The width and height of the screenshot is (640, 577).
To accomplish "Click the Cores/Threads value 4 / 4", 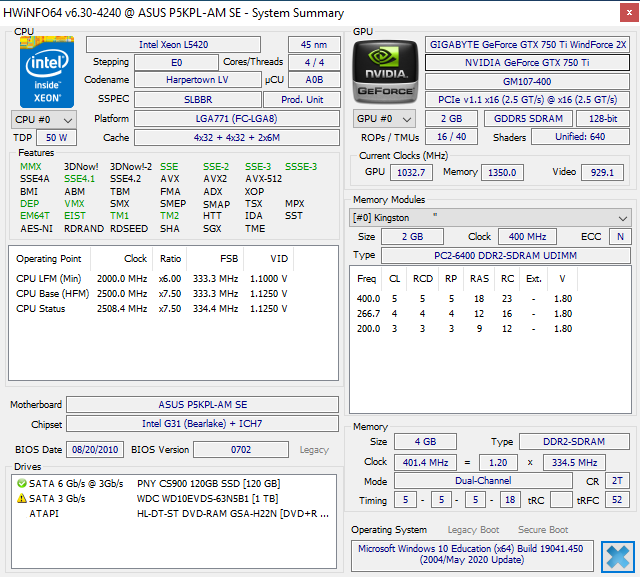I will coord(314,62).
